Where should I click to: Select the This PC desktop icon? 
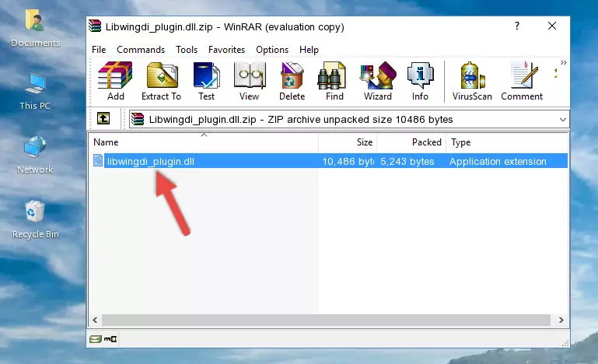pos(35,92)
